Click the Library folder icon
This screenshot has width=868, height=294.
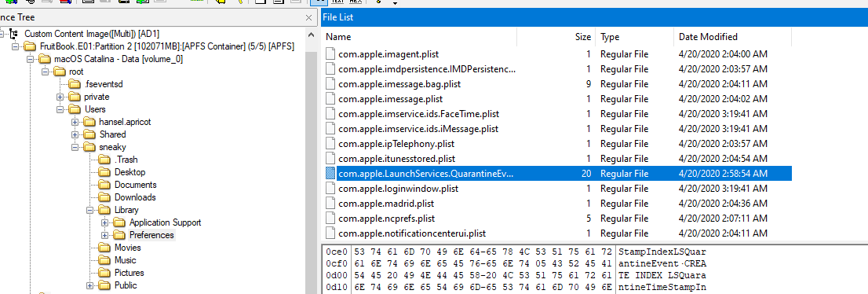(104, 210)
